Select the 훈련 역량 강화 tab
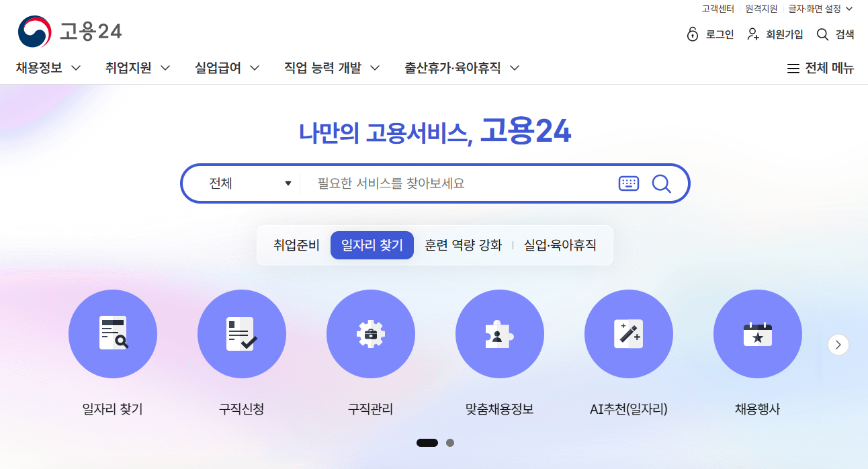This screenshot has width=868, height=469. coord(463,245)
